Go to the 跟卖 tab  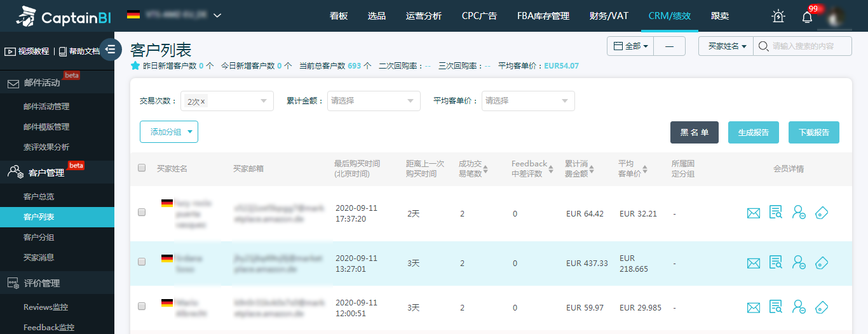[x=720, y=16]
